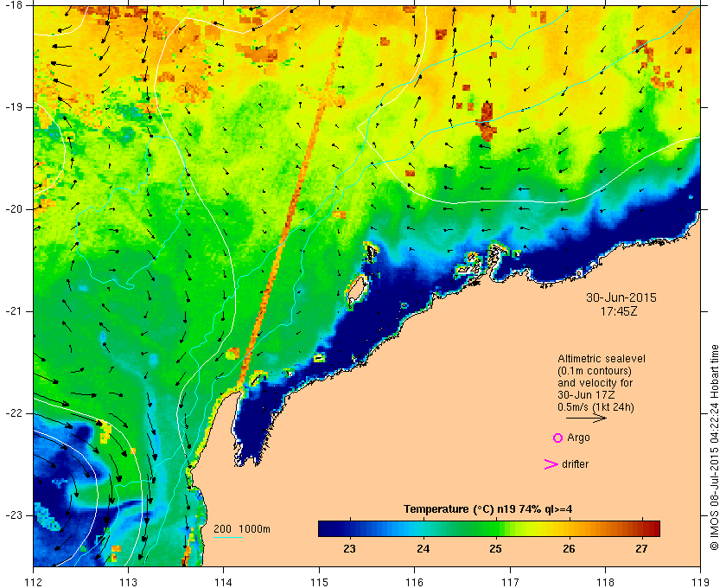Click the '30-Jun-2015' date label
The width and height of the screenshot is (726, 588).
621,297
